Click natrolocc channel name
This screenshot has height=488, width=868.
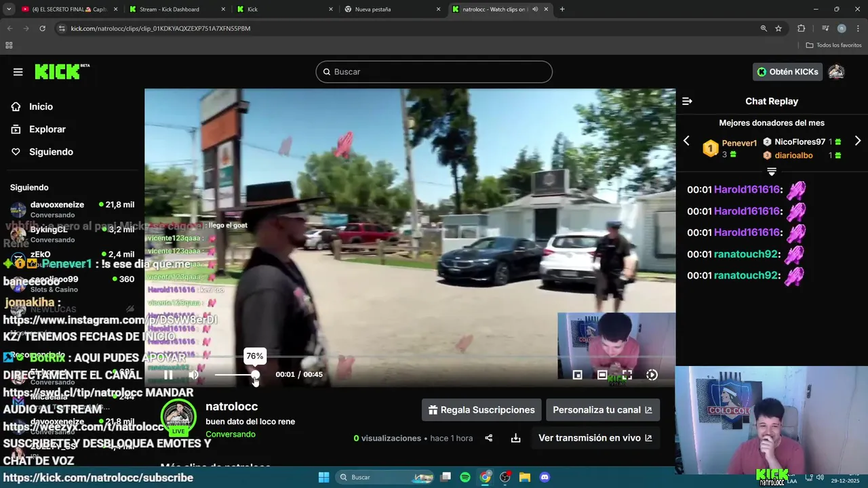pos(232,407)
